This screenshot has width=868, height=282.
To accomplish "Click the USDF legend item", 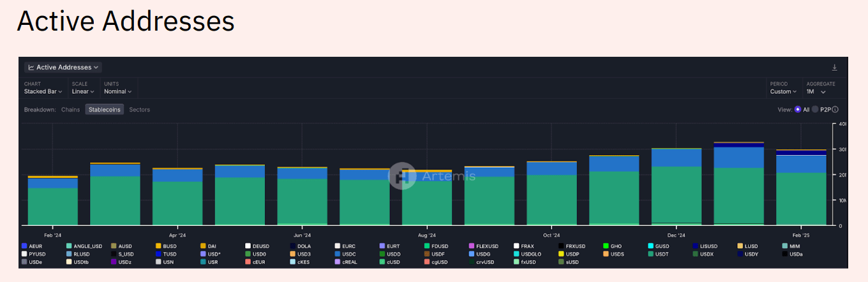I will (x=434, y=254).
